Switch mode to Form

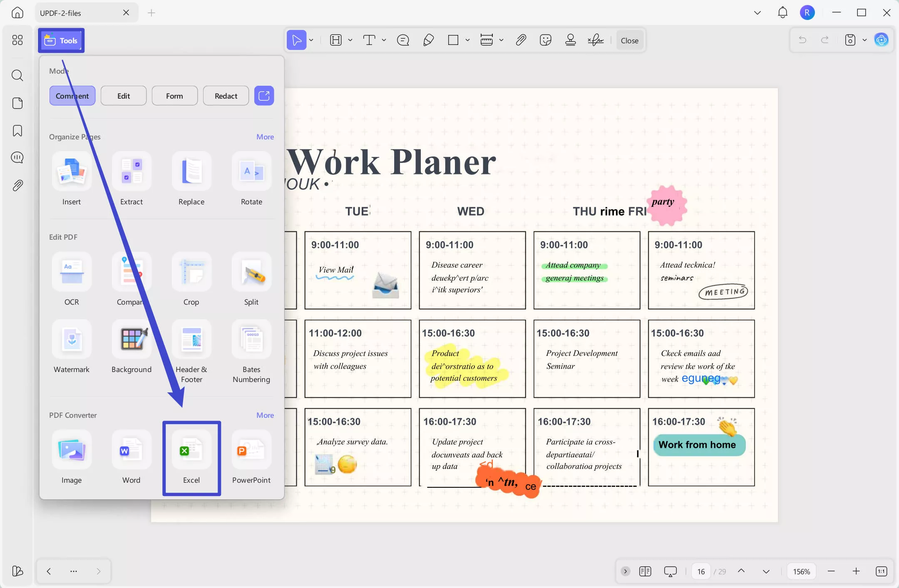(x=174, y=95)
